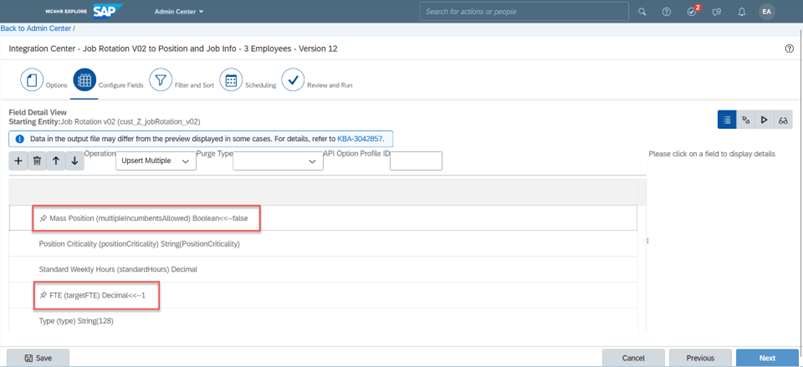
Task: Select the Mass Position multipleIncumbentsAllowed row
Action: (x=323, y=219)
